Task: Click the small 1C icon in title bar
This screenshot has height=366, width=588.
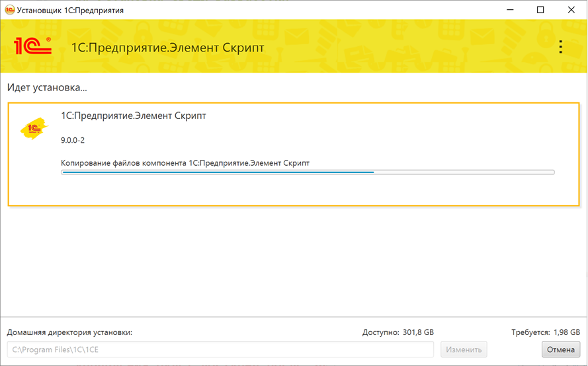Action: click(x=9, y=10)
